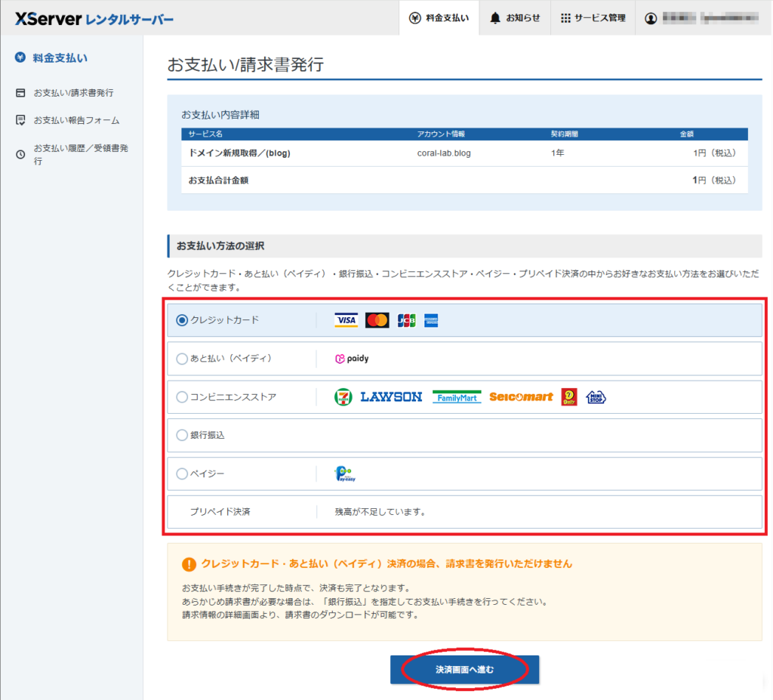This screenshot has height=700, width=773.
Task: Click the FamilyMart logo
Action: 457,397
